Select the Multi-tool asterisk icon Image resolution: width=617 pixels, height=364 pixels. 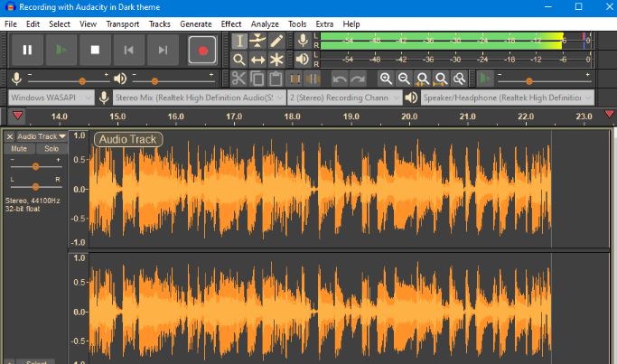pyautogui.click(x=276, y=60)
